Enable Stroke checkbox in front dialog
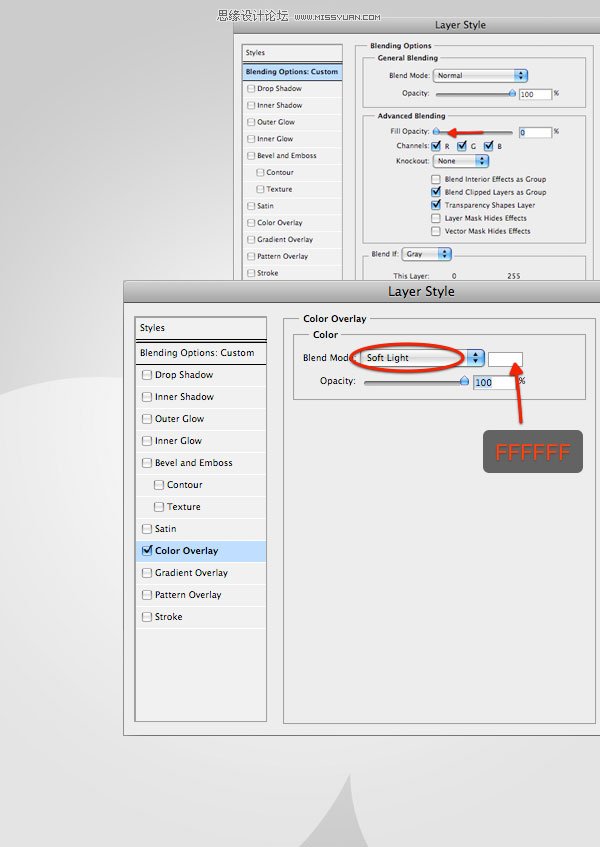This screenshot has height=847, width=600. 147,617
